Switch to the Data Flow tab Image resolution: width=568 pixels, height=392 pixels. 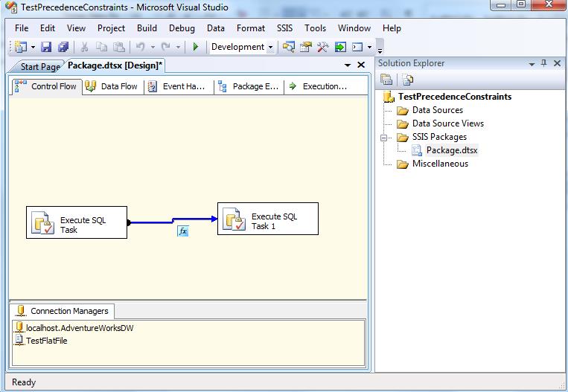[112, 86]
